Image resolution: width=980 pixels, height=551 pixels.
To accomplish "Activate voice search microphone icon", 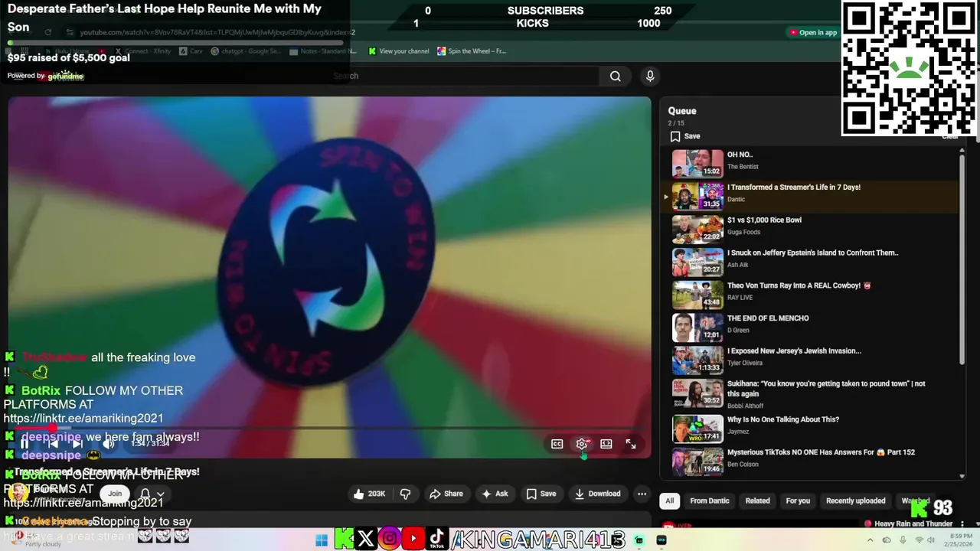I will coord(650,76).
